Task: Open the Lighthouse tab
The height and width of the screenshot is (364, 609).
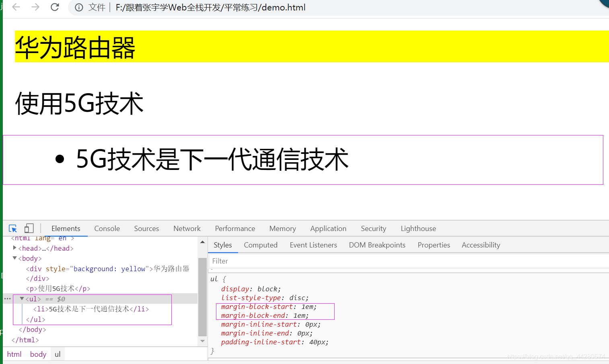Action: 418,228
